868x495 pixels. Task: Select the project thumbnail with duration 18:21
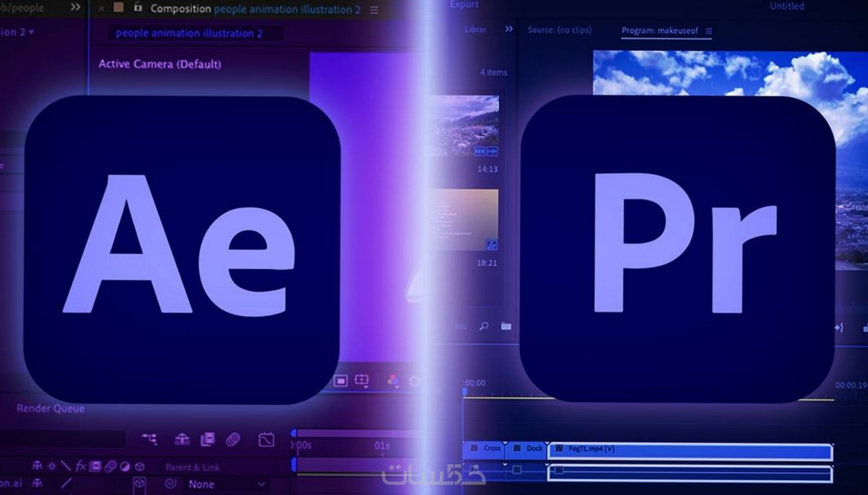point(465,220)
